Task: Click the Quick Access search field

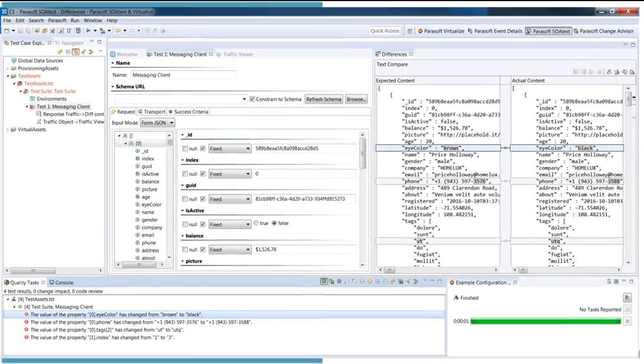Action: (x=385, y=31)
